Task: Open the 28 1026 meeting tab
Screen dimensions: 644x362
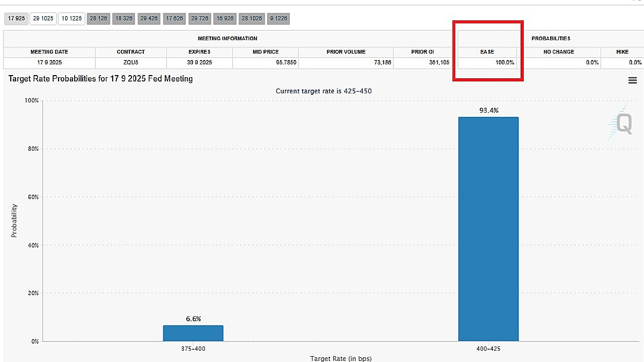Action: click(x=252, y=18)
